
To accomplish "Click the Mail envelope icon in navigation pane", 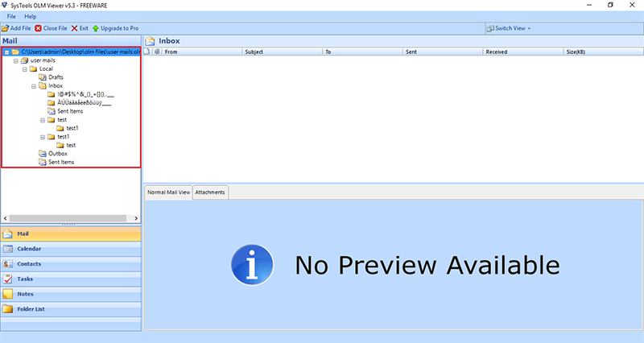I will click(x=8, y=233).
